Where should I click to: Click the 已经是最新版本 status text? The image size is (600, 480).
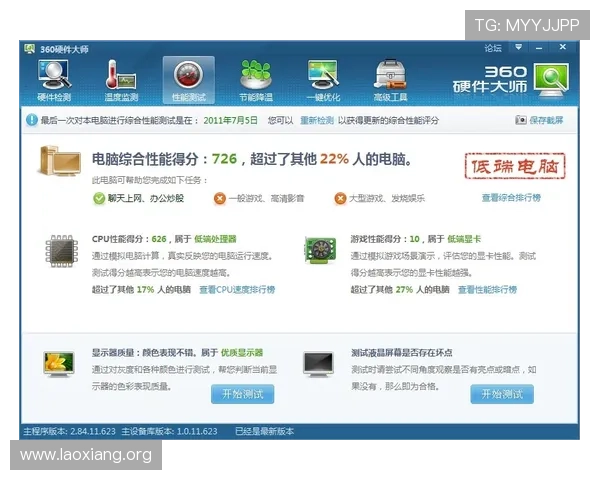coord(264,431)
